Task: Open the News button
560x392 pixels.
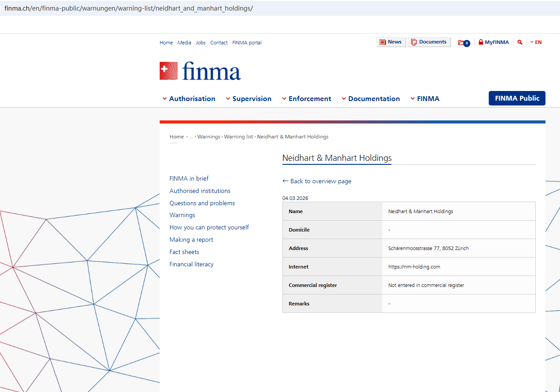Action: (391, 42)
